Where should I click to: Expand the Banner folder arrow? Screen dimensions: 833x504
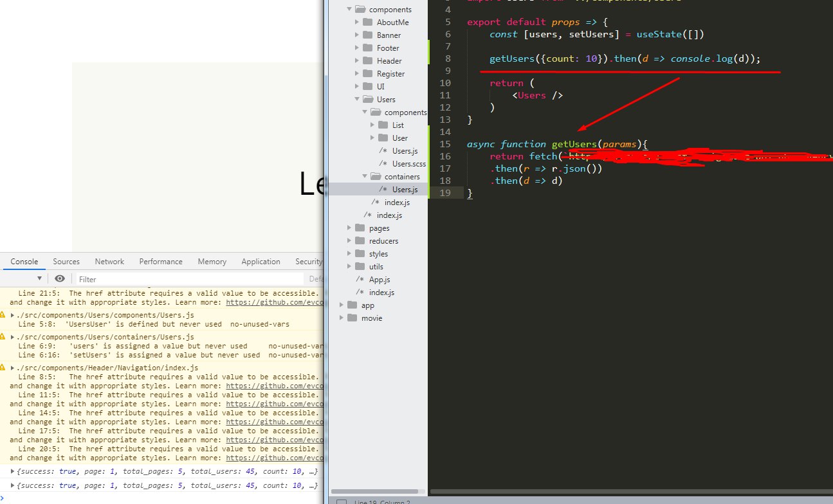[357, 35]
